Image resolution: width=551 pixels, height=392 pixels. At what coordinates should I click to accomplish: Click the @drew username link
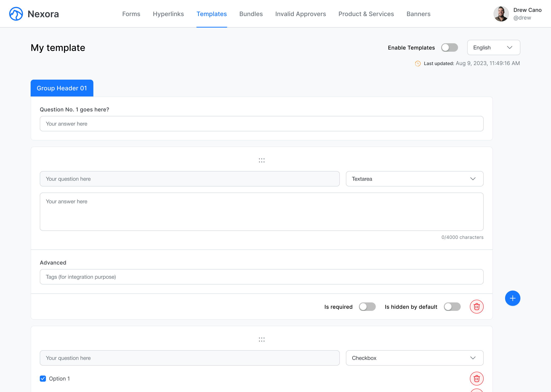click(522, 18)
